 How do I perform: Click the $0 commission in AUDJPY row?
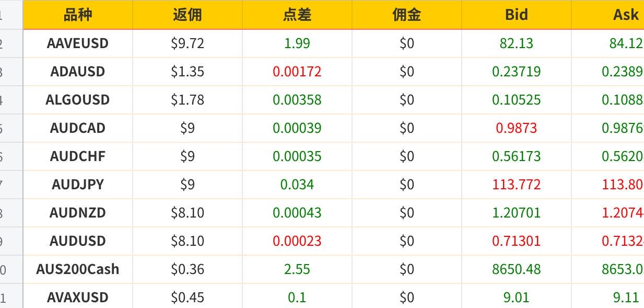[407, 185]
